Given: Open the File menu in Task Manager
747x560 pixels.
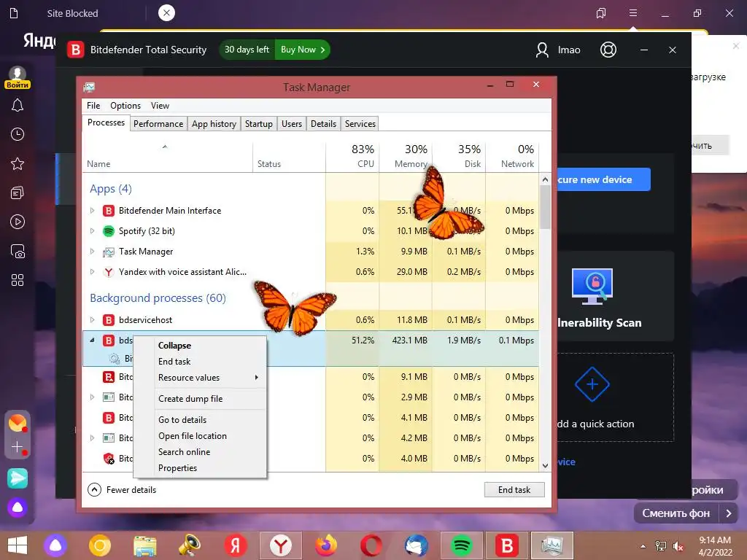Looking at the screenshot, I should click(93, 106).
